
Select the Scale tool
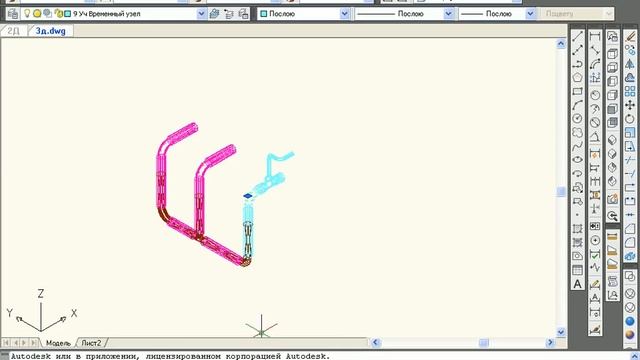[630, 133]
